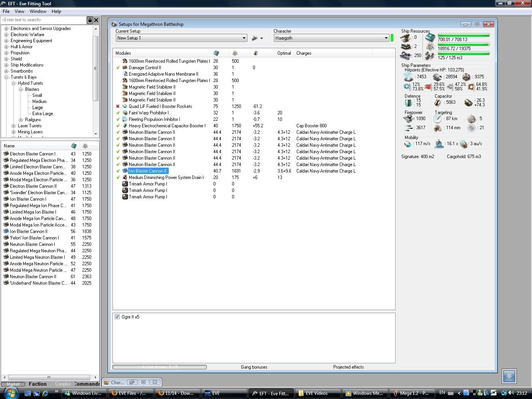
Task: Clear the search box with the X icon
Action: click(x=96, y=20)
